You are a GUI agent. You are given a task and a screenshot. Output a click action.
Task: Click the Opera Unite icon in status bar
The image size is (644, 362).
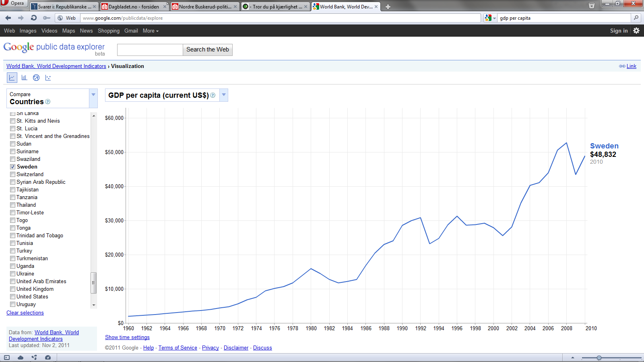[x=34, y=358]
